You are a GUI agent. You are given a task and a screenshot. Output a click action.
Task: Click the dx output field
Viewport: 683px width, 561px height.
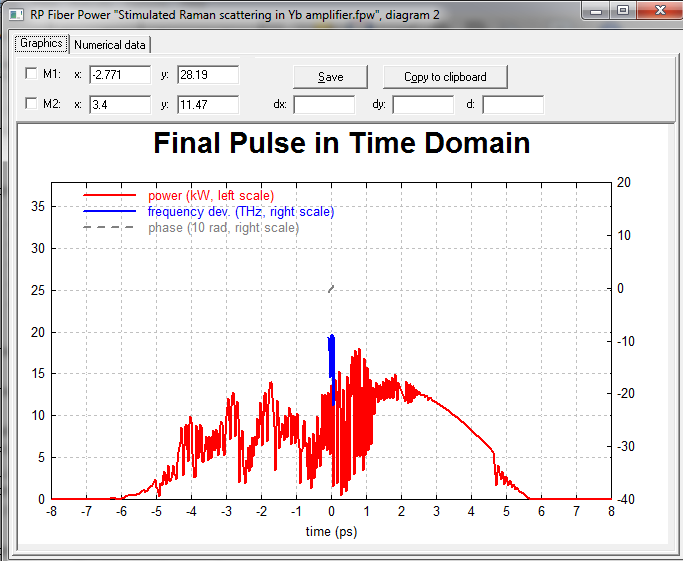click(324, 105)
